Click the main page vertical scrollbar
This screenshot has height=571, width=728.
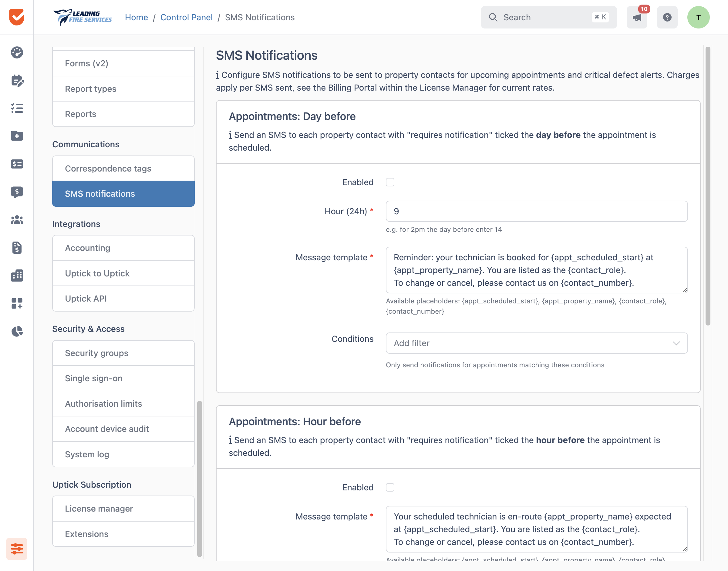point(708,186)
